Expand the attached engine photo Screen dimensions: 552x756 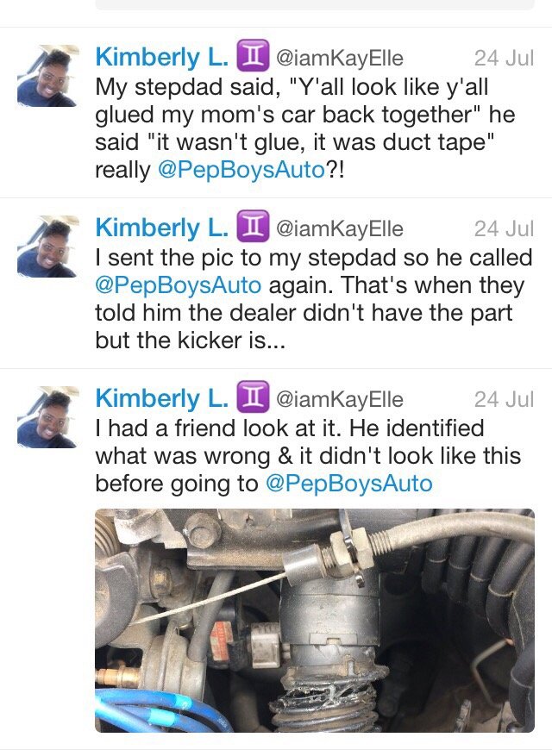tap(315, 621)
